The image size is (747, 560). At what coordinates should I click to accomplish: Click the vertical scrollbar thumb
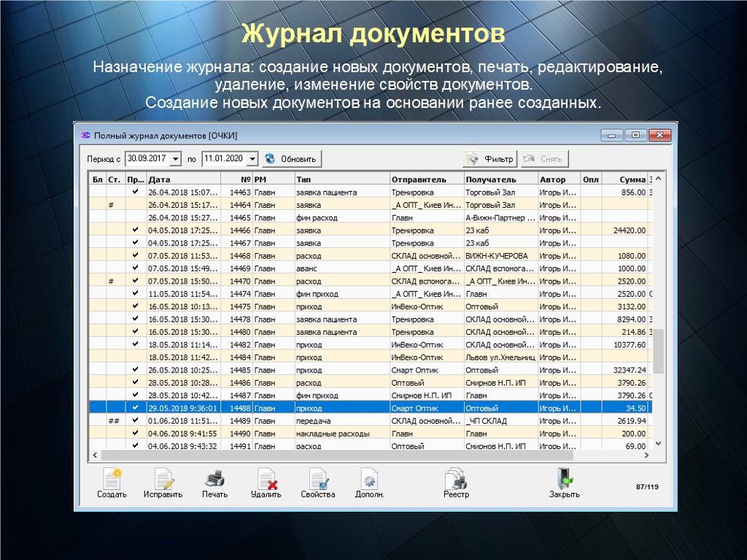tap(657, 351)
